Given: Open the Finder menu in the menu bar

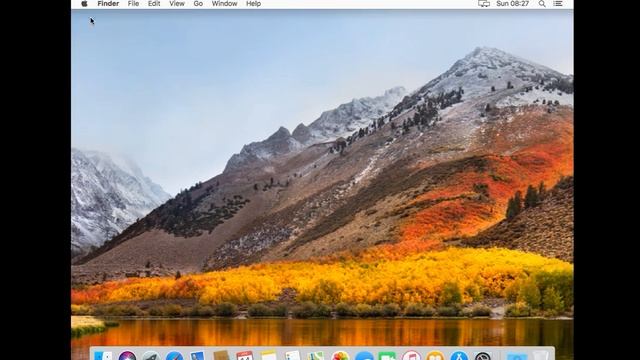Looking at the screenshot, I should click(x=108, y=4).
